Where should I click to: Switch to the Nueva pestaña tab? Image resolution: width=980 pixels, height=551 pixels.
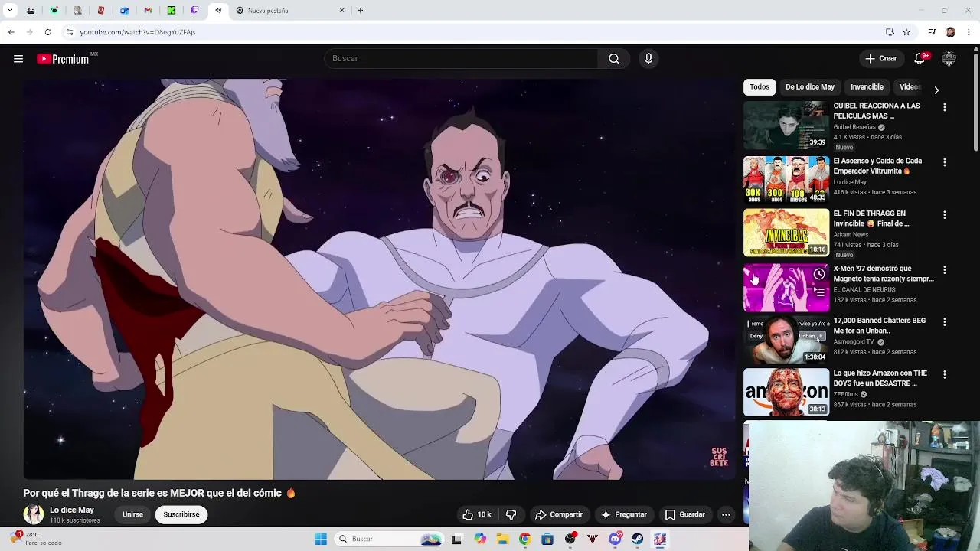pos(289,11)
